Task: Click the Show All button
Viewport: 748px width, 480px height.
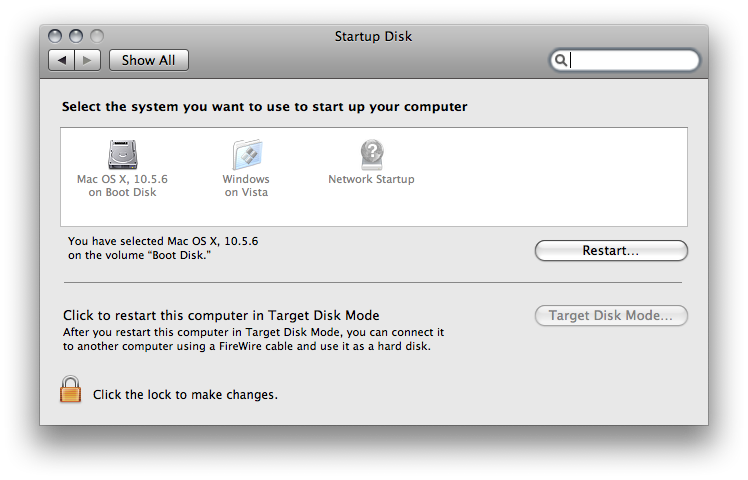Action: click(149, 60)
